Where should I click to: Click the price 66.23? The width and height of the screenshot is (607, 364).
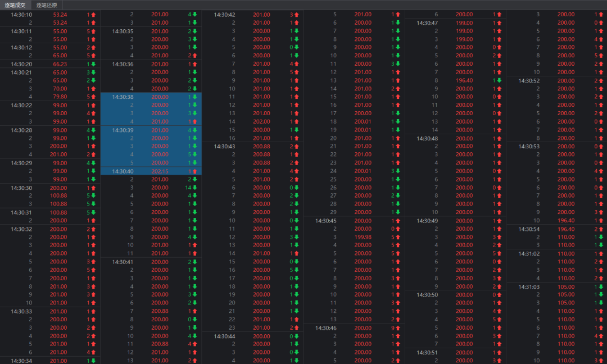[60, 64]
